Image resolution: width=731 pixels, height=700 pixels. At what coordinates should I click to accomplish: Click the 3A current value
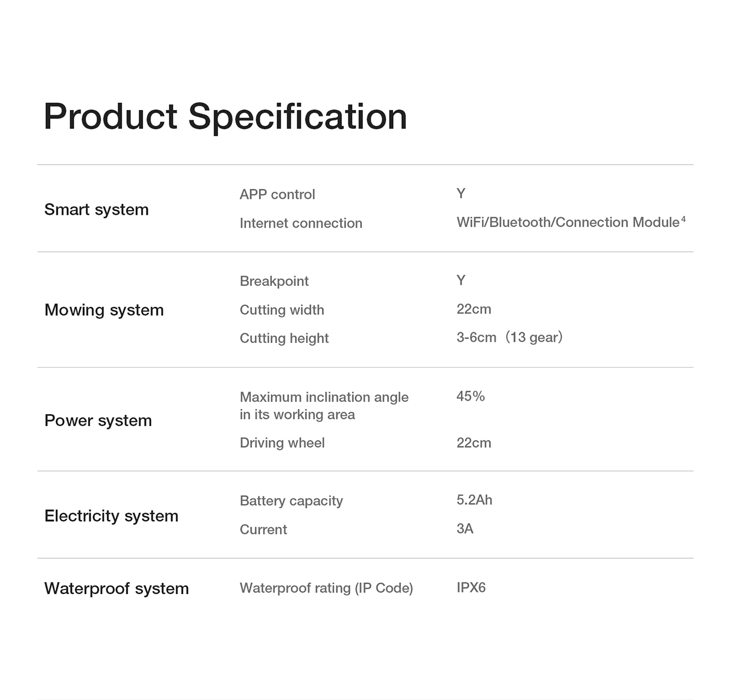tap(464, 529)
